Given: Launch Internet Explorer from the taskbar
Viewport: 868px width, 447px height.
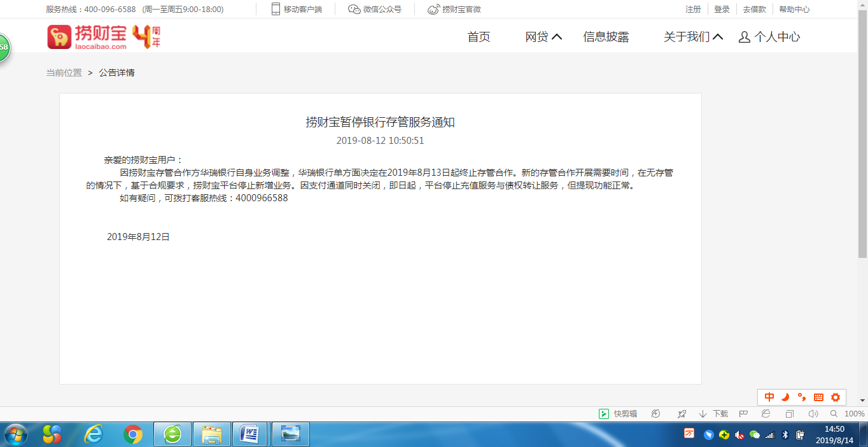Looking at the screenshot, I should click(94, 434).
